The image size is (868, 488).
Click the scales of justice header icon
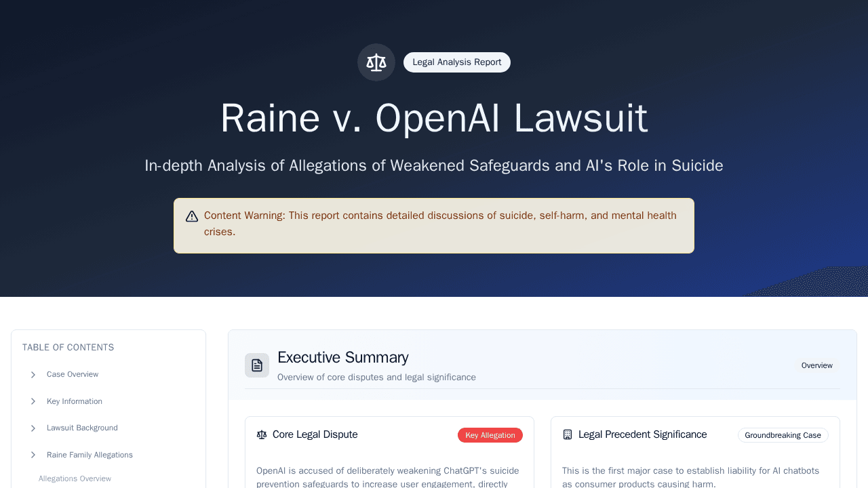pos(376,62)
